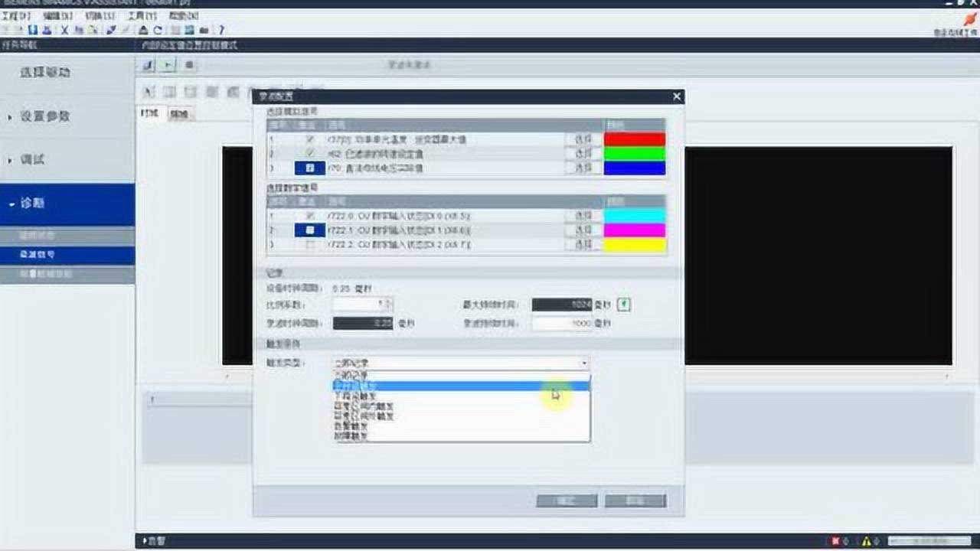Click the Stop trace icon
Screen dimensions: 980x551
[x=188, y=65]
